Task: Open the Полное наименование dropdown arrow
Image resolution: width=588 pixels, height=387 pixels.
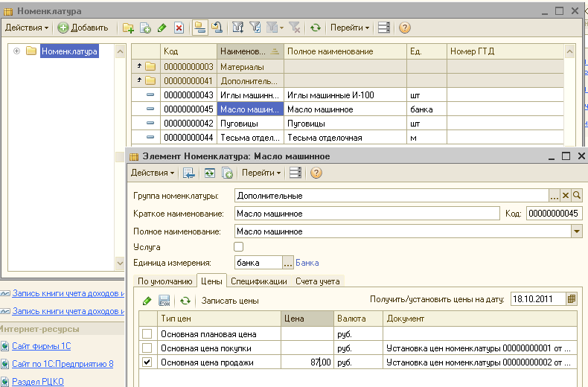Action: [576, 231]
